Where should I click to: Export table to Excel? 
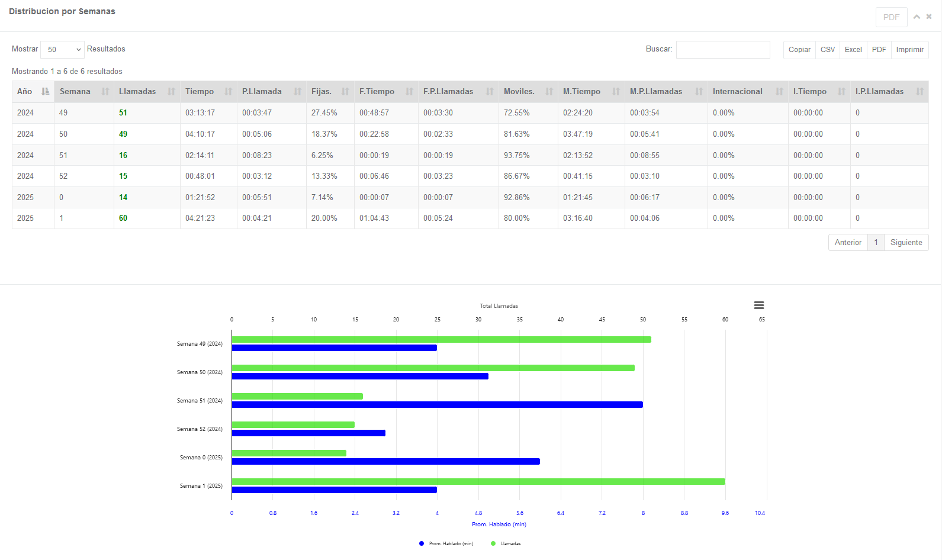[853, 50]
